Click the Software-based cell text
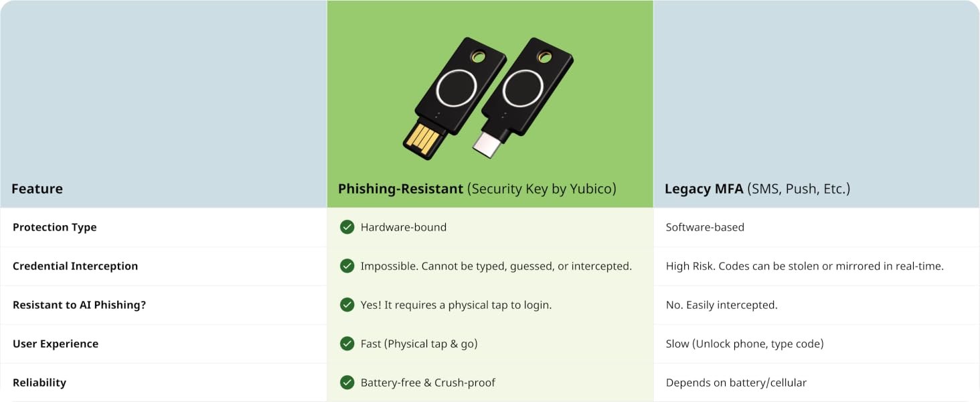Screen dimensions: 980x402 click(x=705, y=227)
